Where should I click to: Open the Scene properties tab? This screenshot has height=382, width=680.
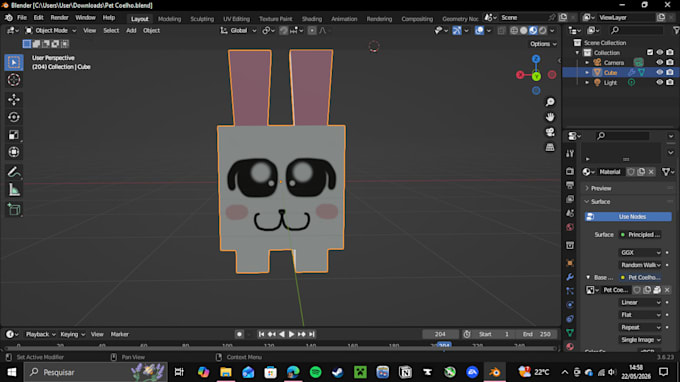click(570, 213)
